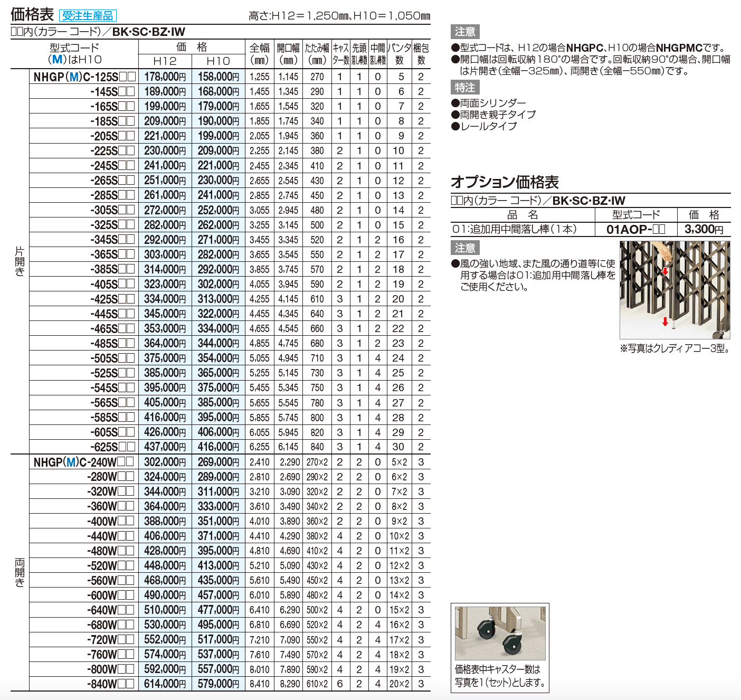741x700 pixels.
Task: Switch to the H12 price column header
Action: pos(164,60)
